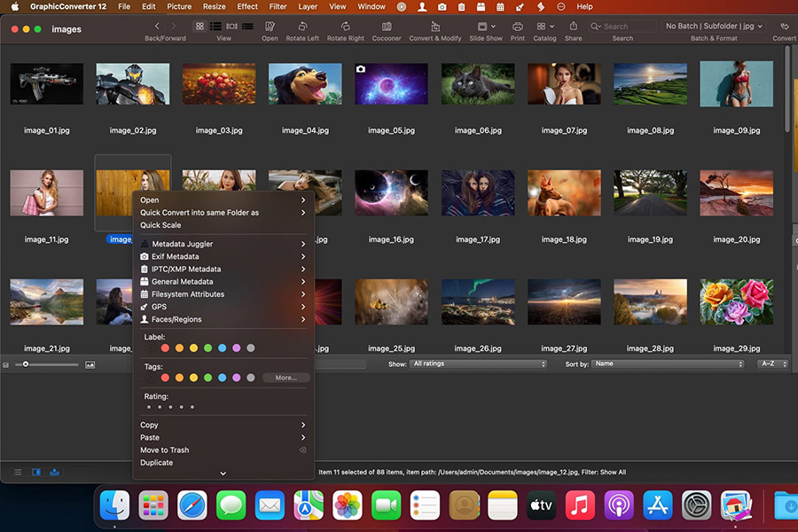Click the Rotate Left toolbar icon
The height and width of the screenshot is (532, 798).
point(302,26)
